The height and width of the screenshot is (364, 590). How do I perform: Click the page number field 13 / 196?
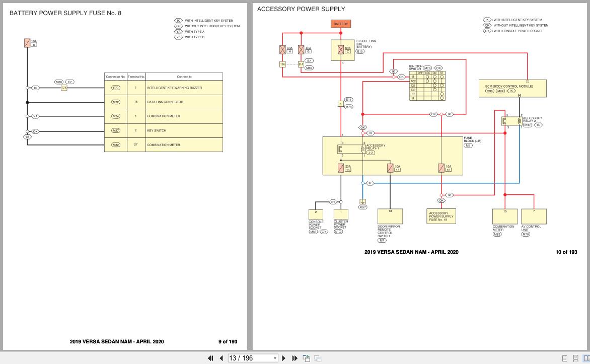[250, 358]
